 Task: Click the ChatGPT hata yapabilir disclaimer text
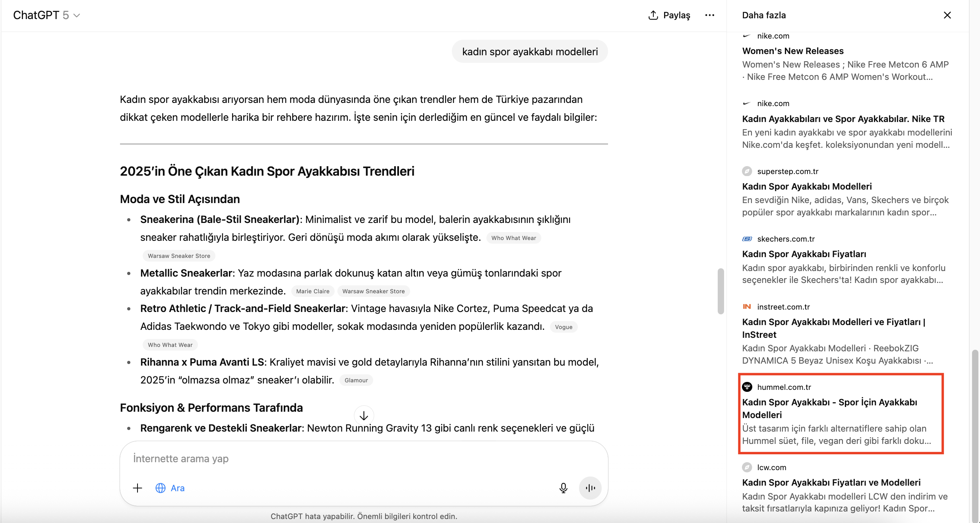pos(364,516)
